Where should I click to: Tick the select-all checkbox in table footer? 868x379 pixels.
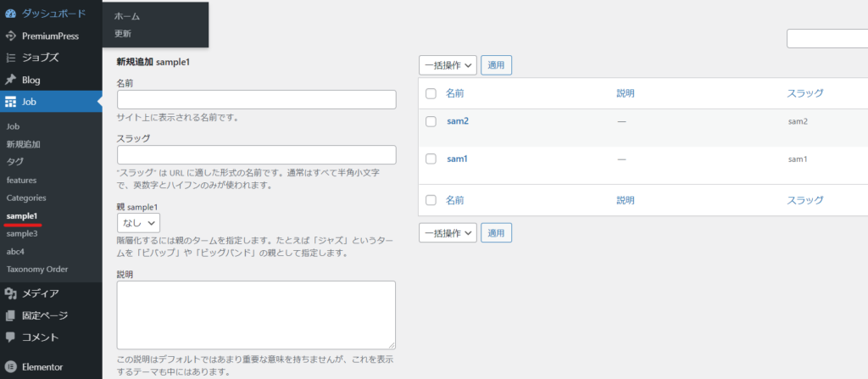coord(431,200)
